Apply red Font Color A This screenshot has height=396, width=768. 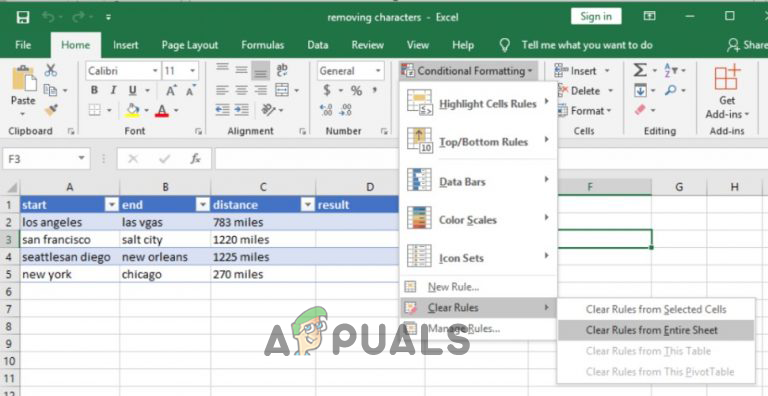162,110
